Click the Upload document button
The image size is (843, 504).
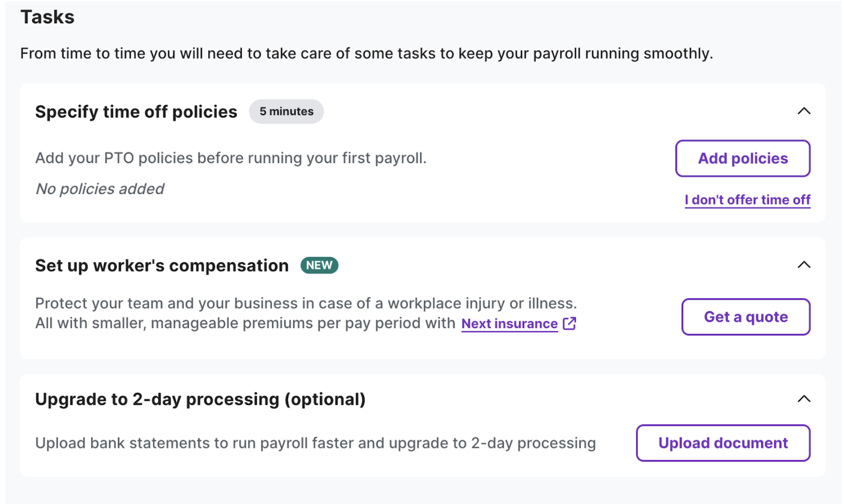click(722, 443)
